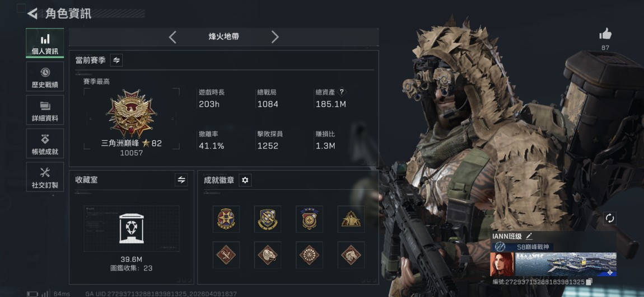This screenshot has width=644, height=297.
Task: Rotate character model with the refresh icon
Action: point(610,218)
